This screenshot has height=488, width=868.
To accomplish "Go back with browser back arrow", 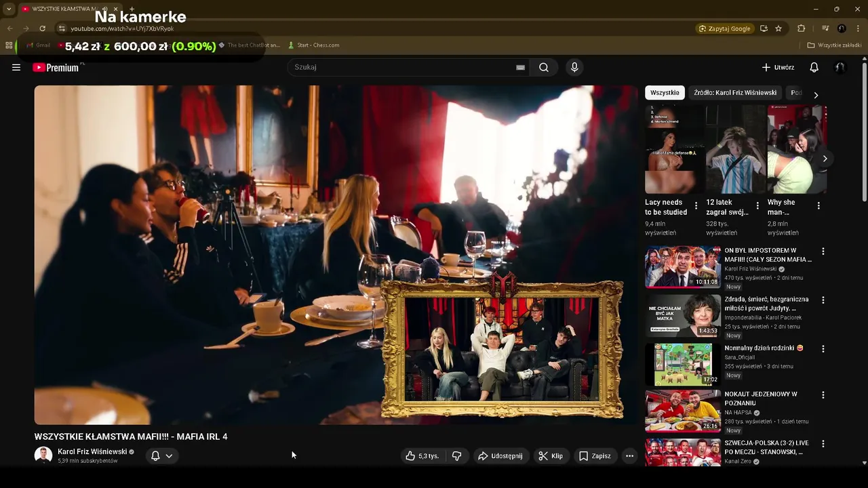I will click(x=9, y=28).
